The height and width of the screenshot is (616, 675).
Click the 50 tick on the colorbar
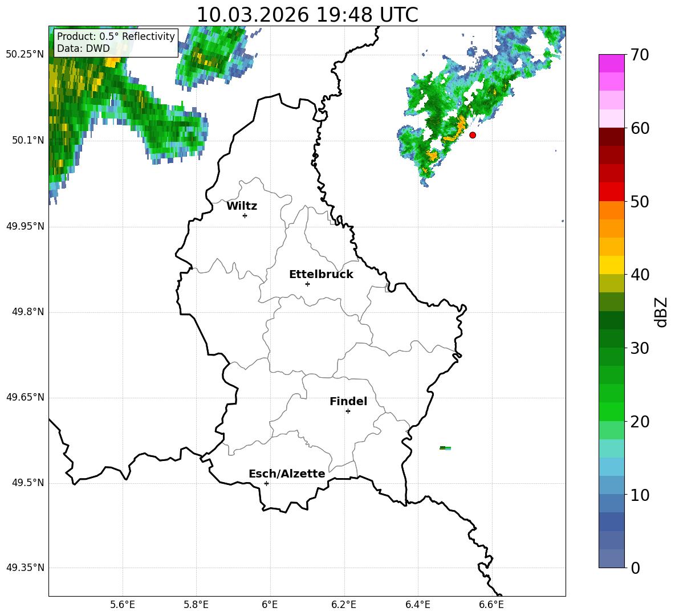[x=640, y=201]
